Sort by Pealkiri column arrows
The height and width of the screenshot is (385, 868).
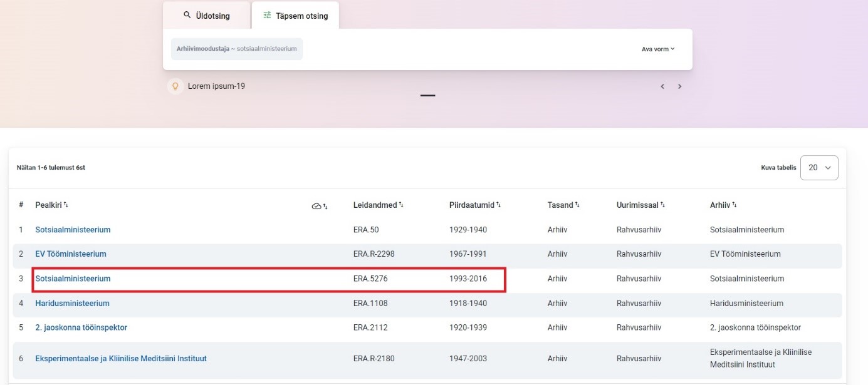pos(66,205)
